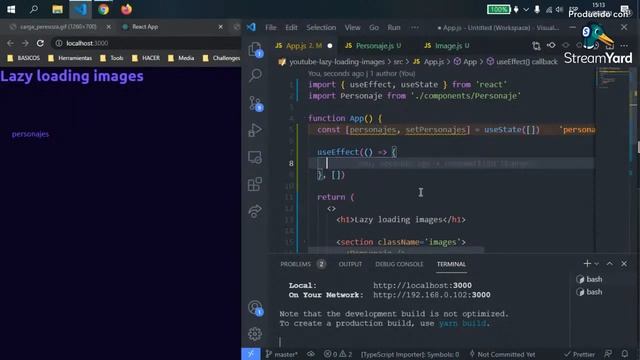The height and width of the screenshot is (360, 640).
Task: Add a new terminal with plus icon
Action: coord(587,264)
